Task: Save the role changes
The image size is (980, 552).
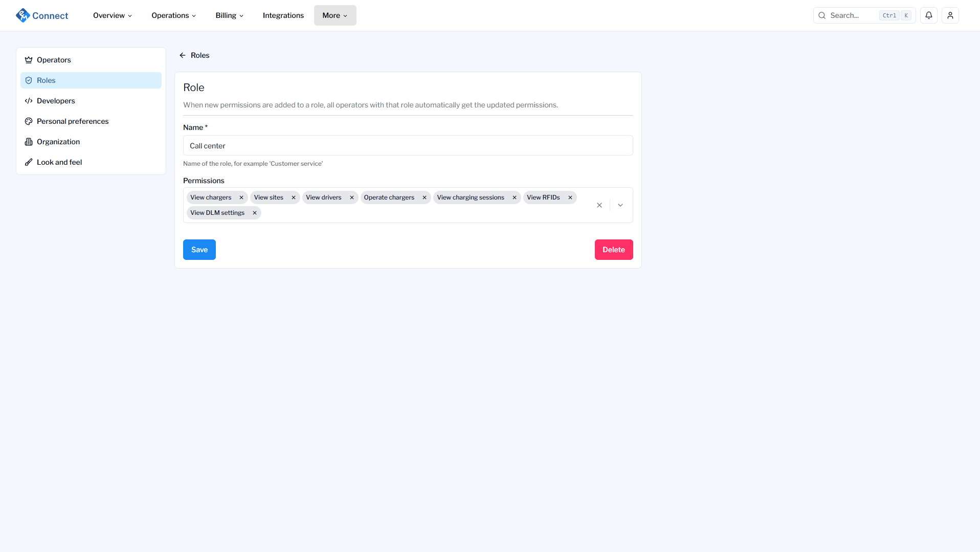Action: coord(199,250)
